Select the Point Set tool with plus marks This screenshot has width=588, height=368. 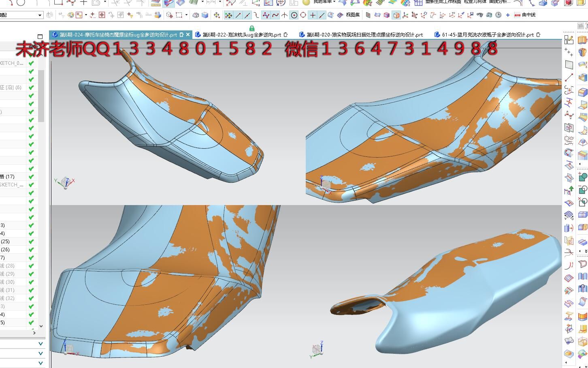569,52
